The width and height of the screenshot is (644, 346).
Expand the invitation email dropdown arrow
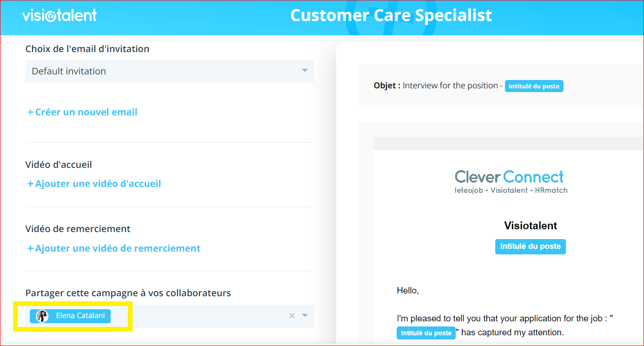[x=305, y=71]
